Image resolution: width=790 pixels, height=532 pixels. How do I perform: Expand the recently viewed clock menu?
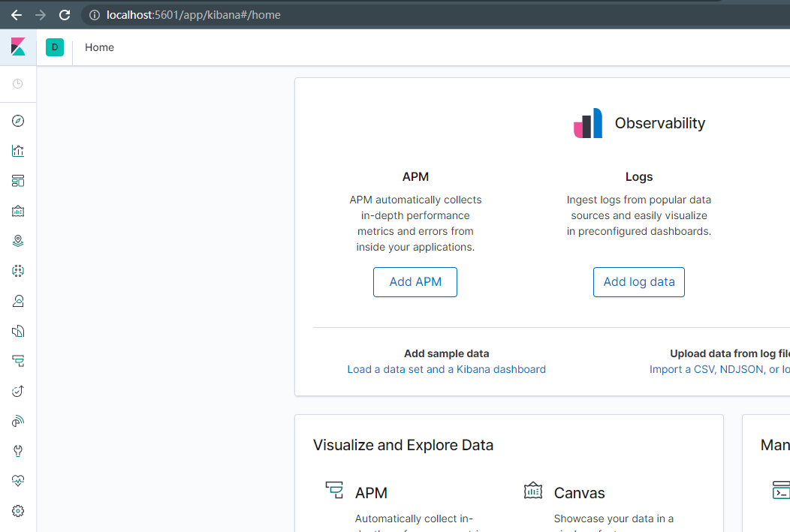[18, 83]
